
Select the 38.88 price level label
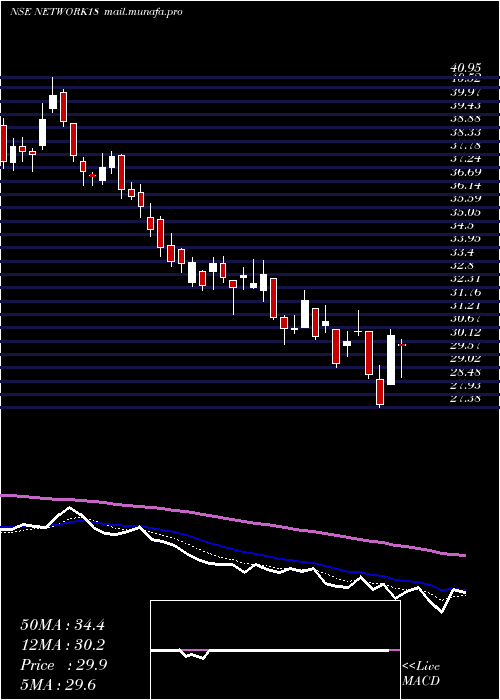465,119
